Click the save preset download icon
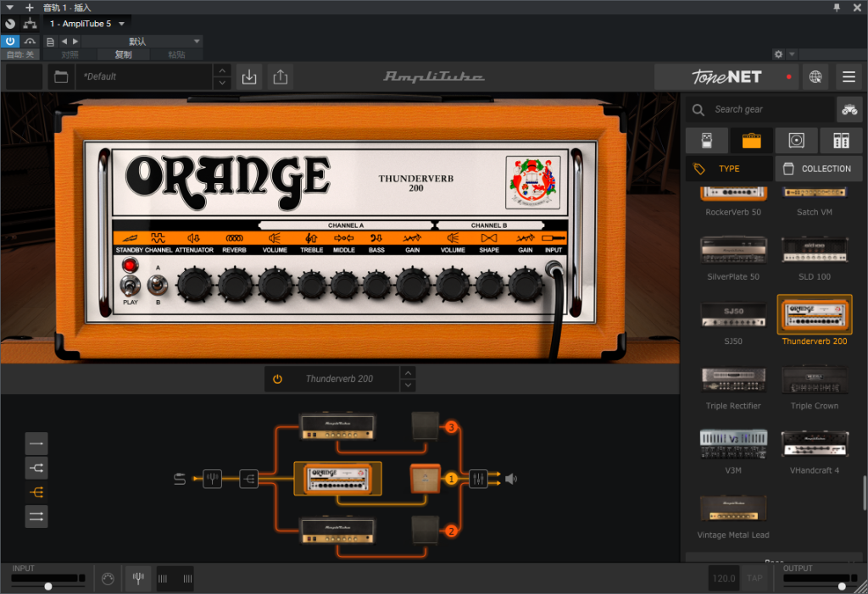 pyautogui.click(x=249, y=77)
